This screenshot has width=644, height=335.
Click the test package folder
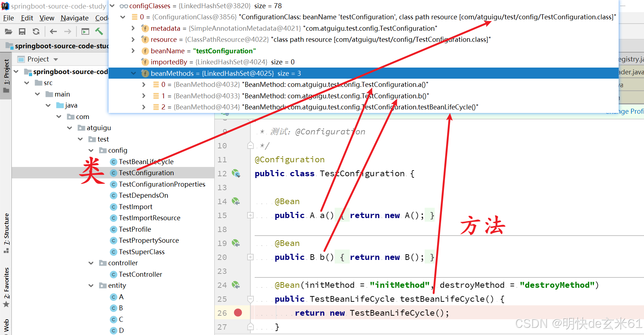(x=103, y=139)
